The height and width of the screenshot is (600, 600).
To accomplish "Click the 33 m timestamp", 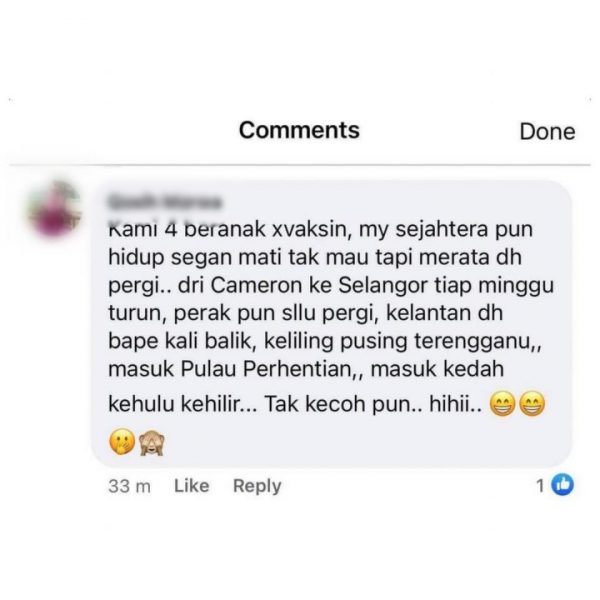I will point(129,487).
